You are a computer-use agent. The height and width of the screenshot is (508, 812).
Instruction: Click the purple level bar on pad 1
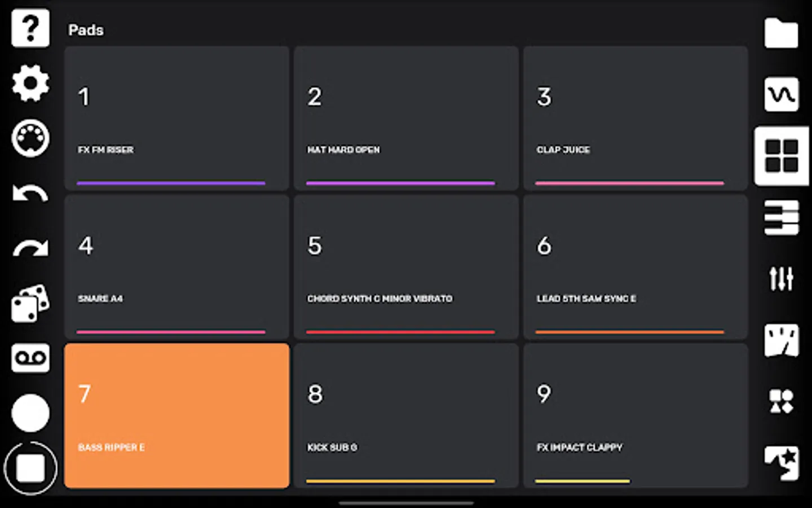pos(171,183)
